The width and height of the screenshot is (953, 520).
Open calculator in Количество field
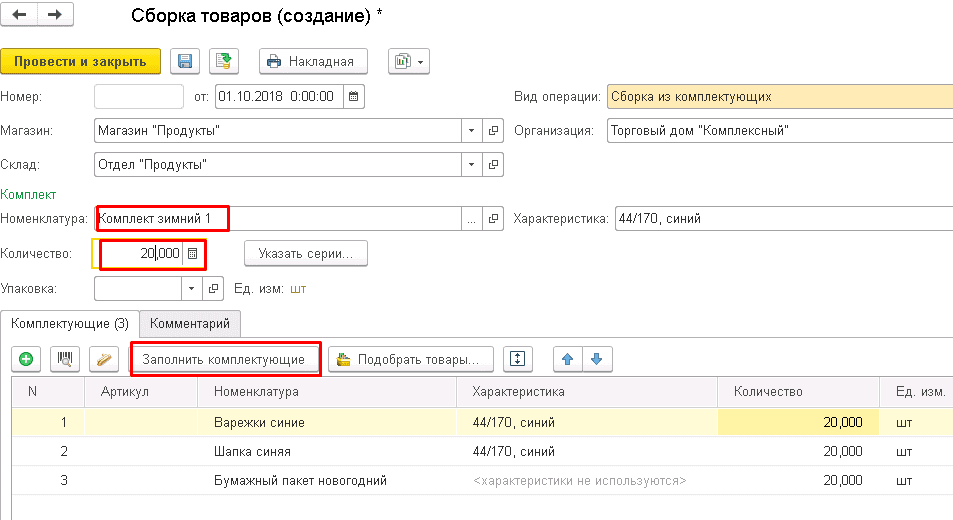tap(193, 254)
